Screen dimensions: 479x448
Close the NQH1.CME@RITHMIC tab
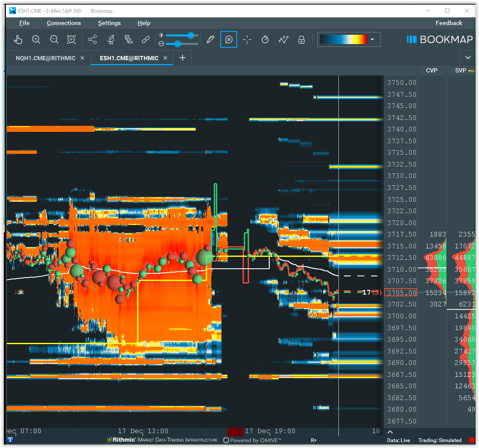click(x=82, y=58)
